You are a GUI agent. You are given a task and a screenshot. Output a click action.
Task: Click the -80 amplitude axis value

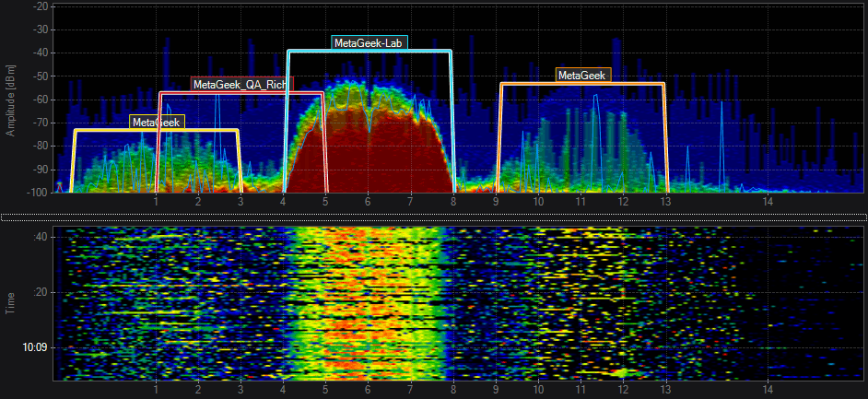click(x=41, y=147)
